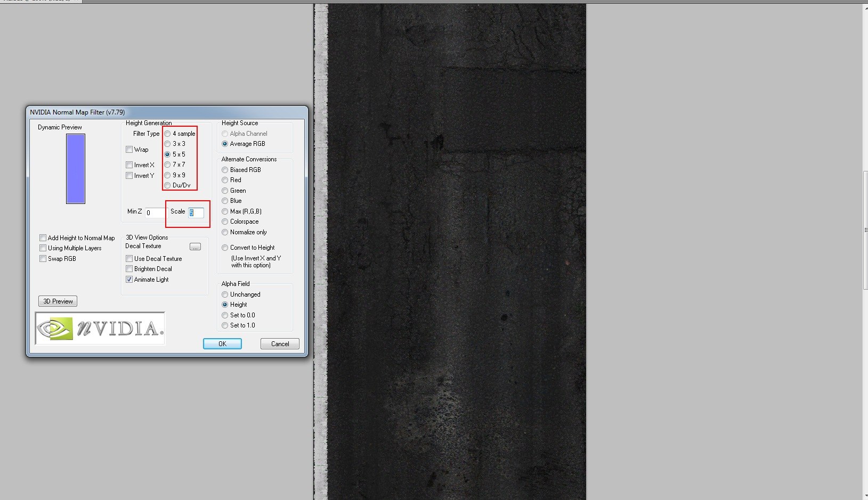This screenshot has width=868, height=500.
Task: Select the Du/Dv filter type
Action: [x=168, y=185]
